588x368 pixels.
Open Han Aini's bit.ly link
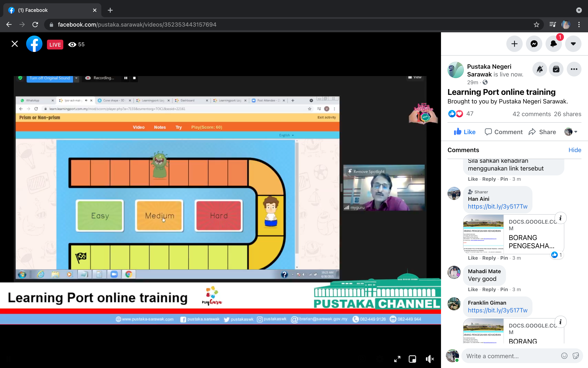(x=498, y=206)
